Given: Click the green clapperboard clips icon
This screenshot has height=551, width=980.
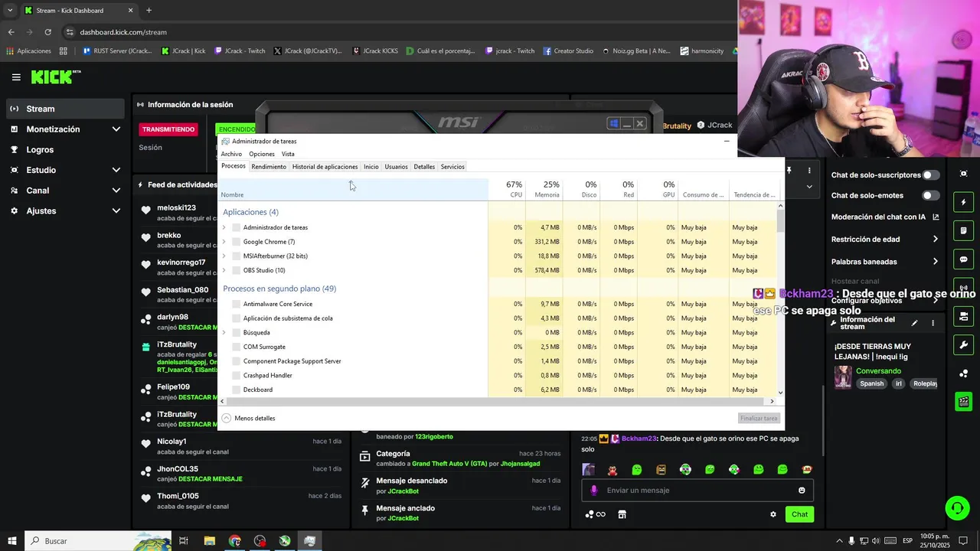Looking at the screenshot, I should click(964, 401).
